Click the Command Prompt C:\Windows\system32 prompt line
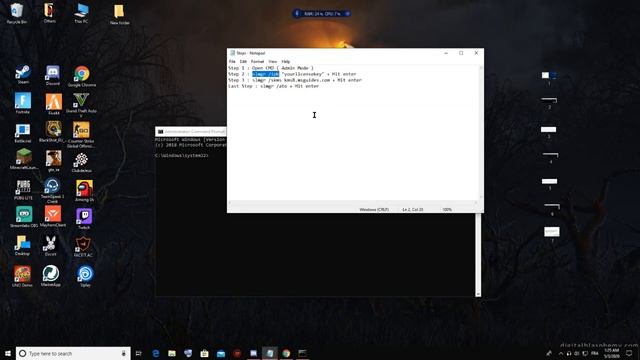The image size is (640, 360). pyautogui.click(x=182, y=156)
